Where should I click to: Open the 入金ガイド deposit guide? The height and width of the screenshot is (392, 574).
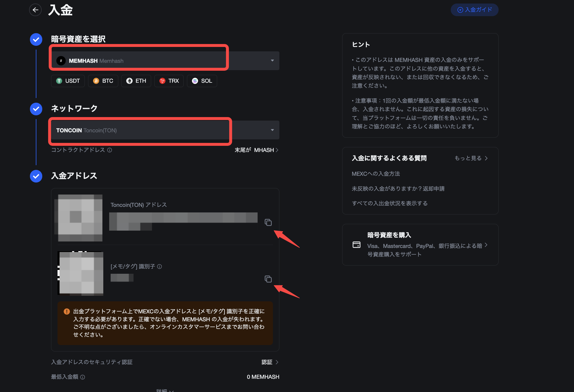tap(475, 10)
